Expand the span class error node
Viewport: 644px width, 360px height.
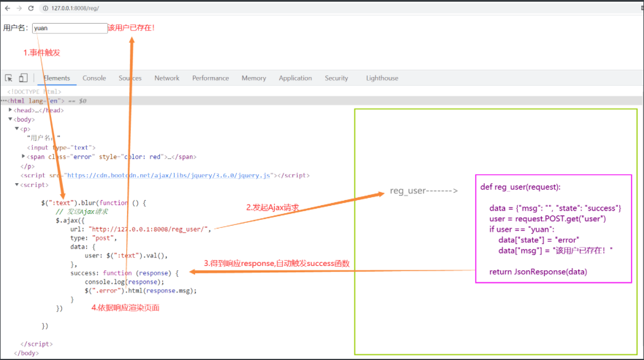(23, 156)
